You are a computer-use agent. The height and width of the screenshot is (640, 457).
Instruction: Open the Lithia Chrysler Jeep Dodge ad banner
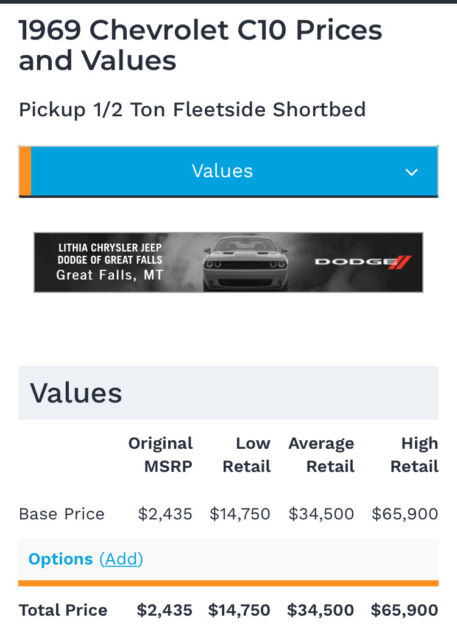228,262
